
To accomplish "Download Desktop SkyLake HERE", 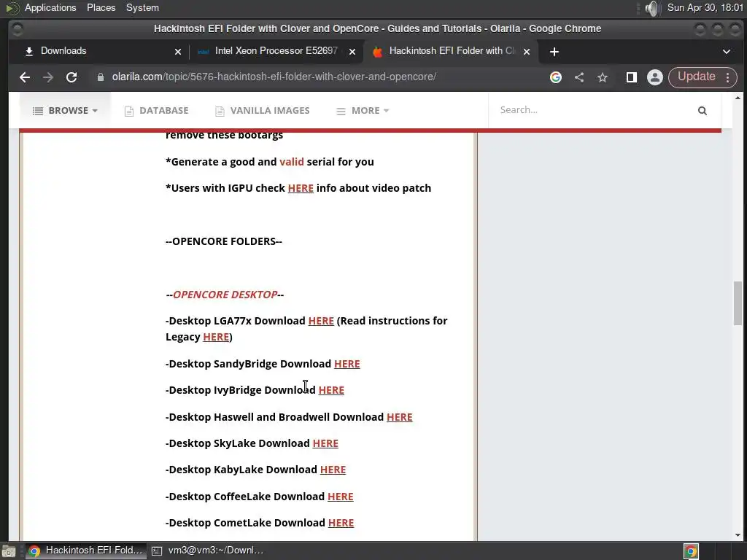I will (x=325, y=443).
